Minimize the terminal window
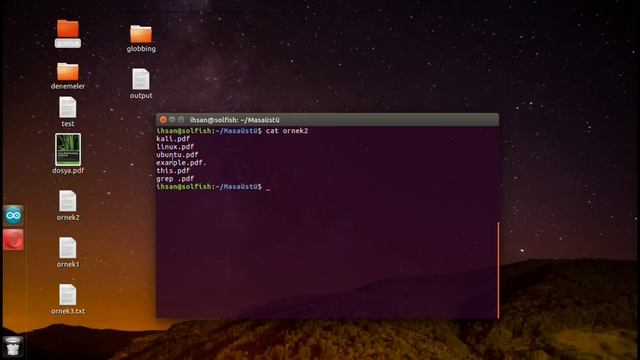 point(172,120)
